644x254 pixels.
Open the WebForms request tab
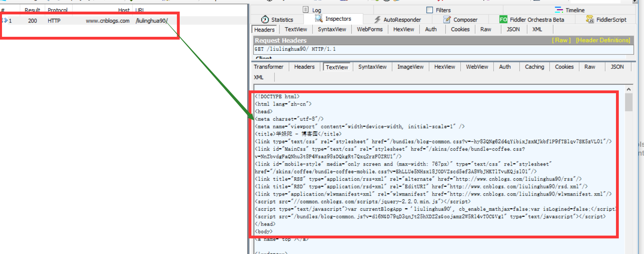click(x=370, y=29)
